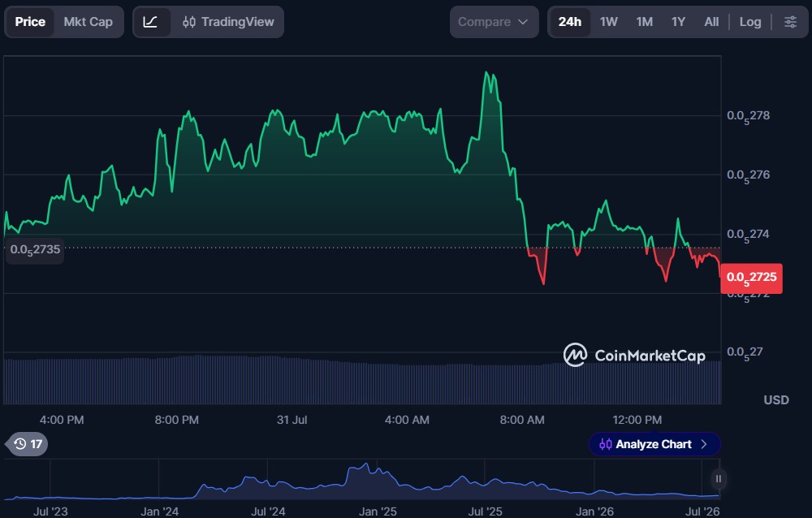The height and width of the screenshot is (518, 812).
Task: Click the Jul '23 overview timeline label
Action: tap(50, 512)
